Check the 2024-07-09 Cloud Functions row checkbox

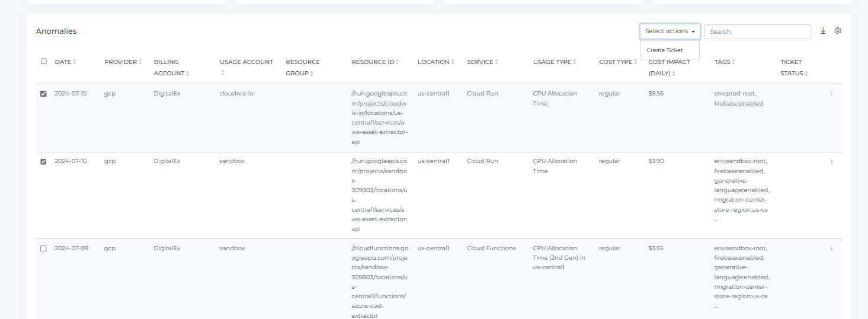[43, 248]
